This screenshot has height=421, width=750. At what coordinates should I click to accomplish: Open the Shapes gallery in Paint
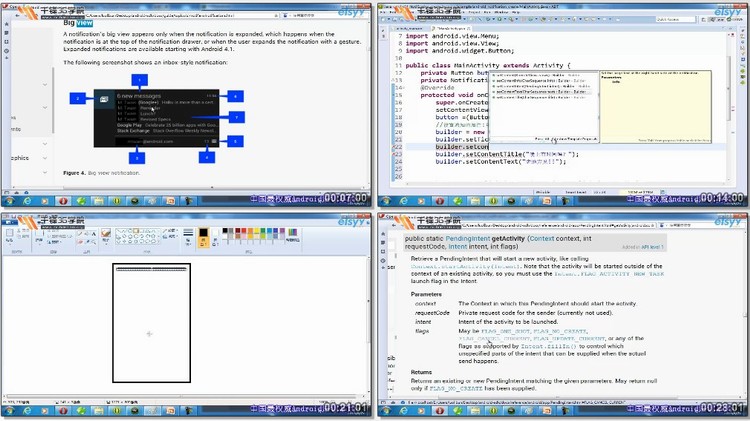(x=138, y=236)
